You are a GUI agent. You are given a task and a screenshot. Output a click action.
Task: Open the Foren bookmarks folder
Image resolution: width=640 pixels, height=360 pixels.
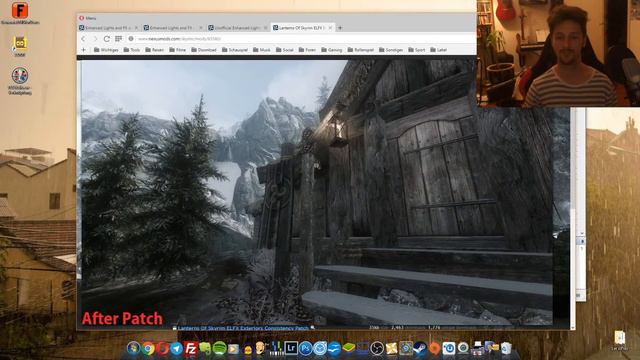[307, 50]
